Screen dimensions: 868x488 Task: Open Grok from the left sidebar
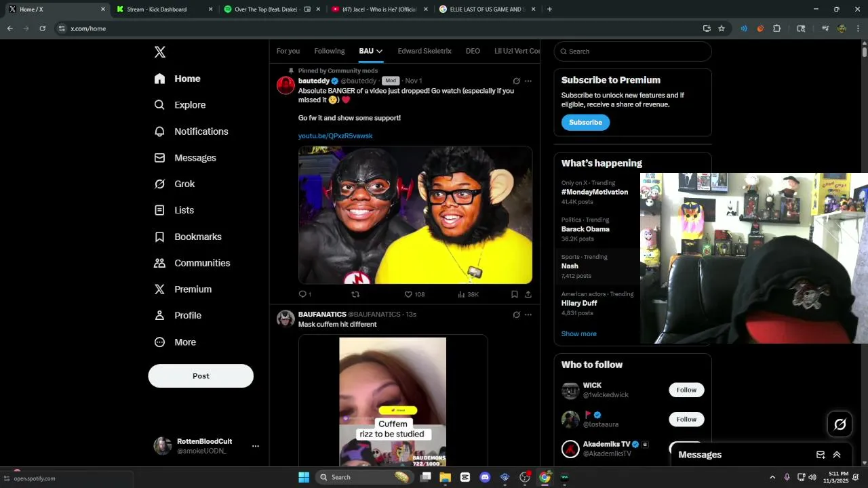click(174, 184)
